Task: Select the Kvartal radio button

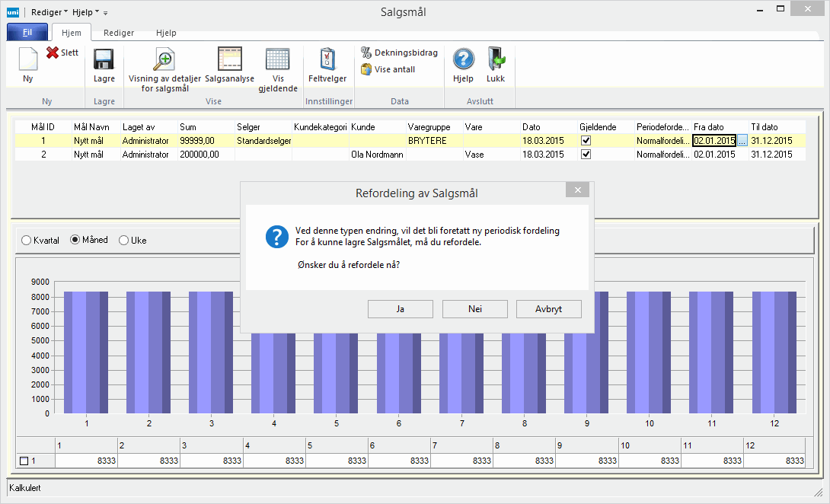Action: (27, 241)
